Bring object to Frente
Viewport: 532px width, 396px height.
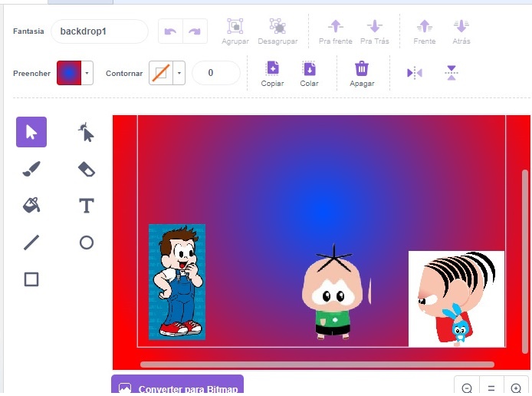[425, 31]
